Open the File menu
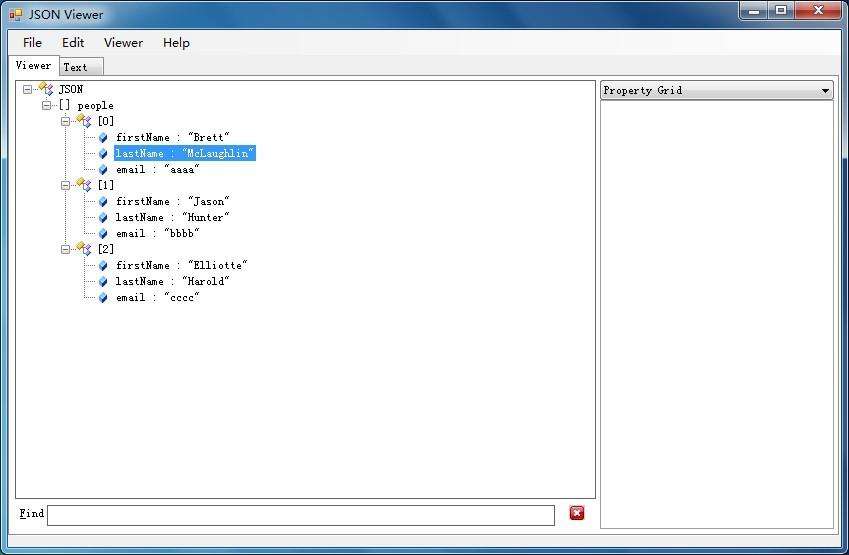This screenshot has height=555, width=849. point(32,43)
